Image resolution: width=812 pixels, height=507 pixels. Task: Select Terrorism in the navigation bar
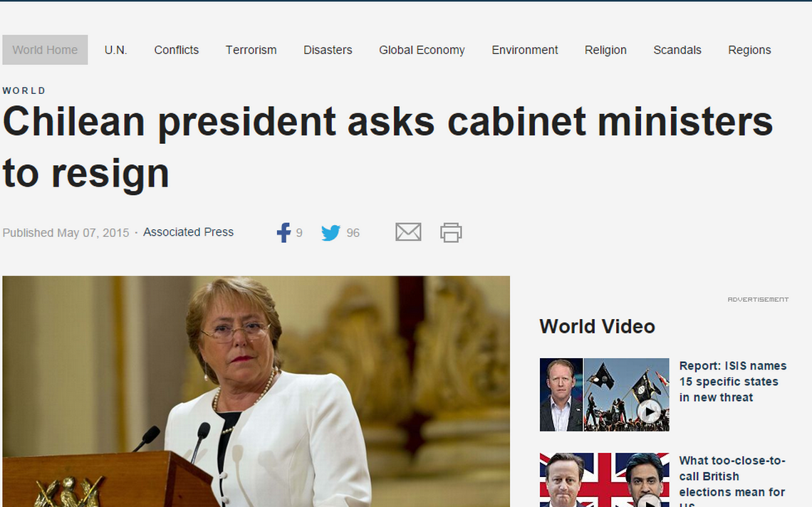point(251,50)
